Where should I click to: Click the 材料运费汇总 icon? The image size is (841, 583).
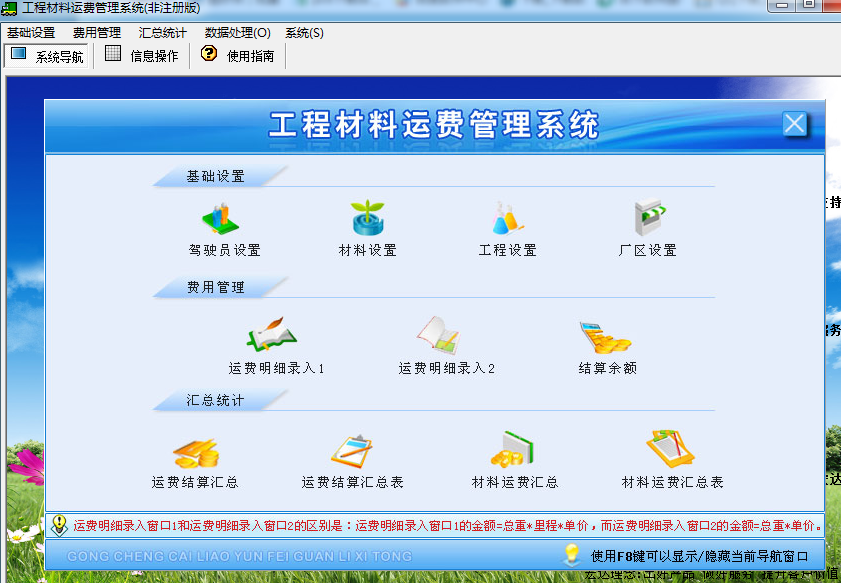point(515,451)
